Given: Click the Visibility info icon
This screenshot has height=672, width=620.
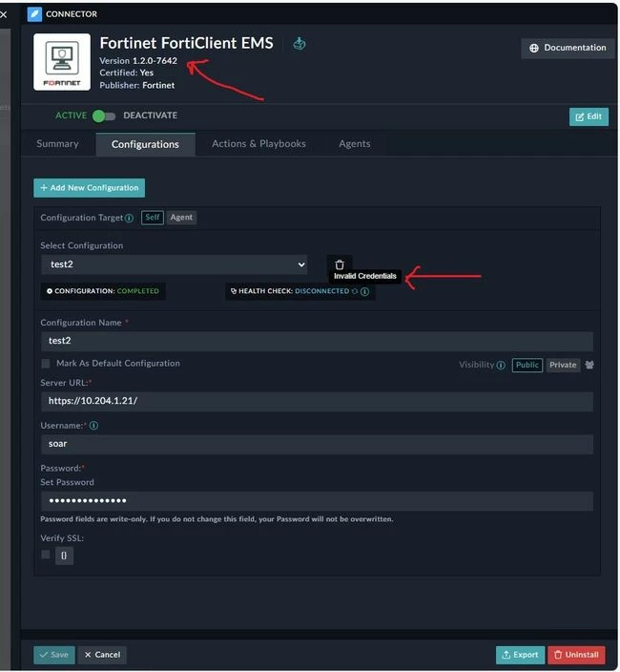Looking at the screenshot, I should [x=501, y=366].
